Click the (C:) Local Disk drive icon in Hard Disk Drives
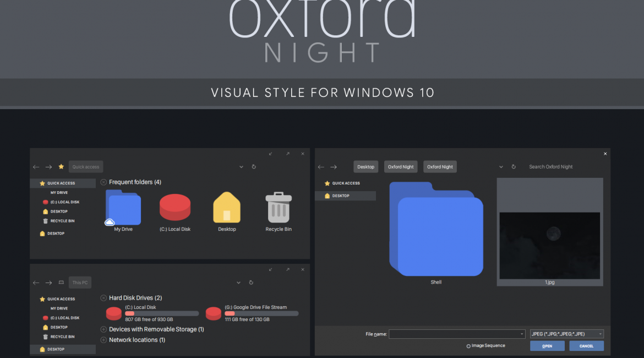The height and width of the screenshot is (358, 644). coord(114,313)
